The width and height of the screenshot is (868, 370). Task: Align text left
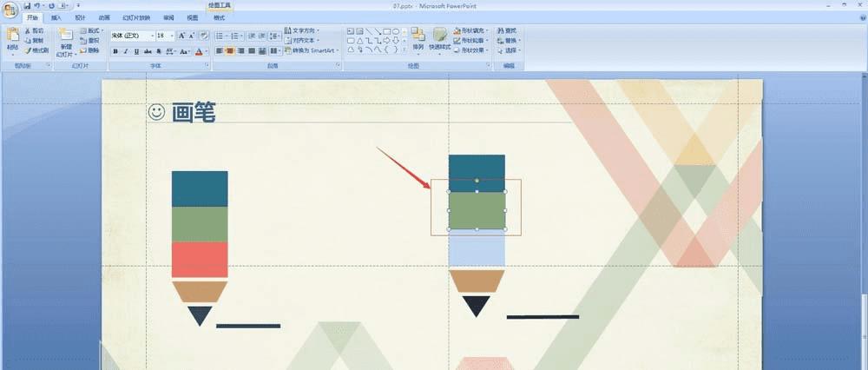(220, 51)
